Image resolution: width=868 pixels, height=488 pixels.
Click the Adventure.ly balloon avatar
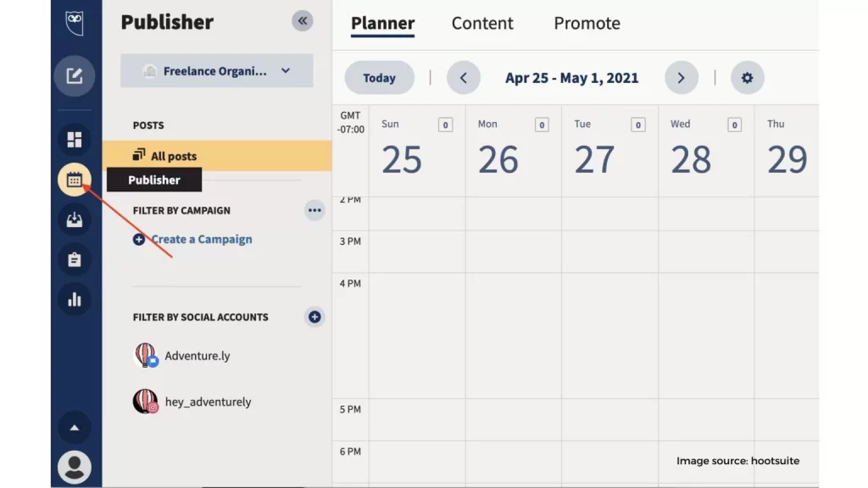point(146,355)
